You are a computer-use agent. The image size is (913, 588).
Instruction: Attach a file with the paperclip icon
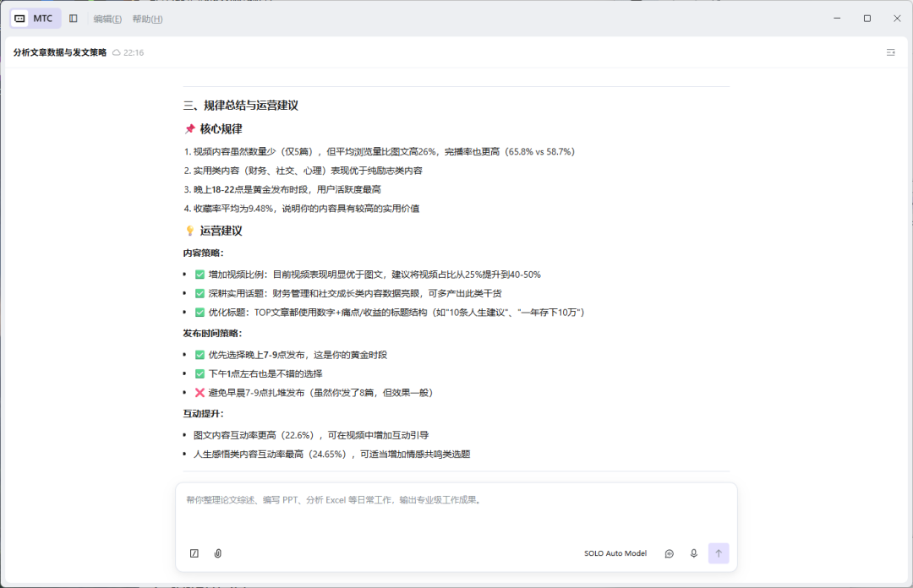[x=218, y=553]
